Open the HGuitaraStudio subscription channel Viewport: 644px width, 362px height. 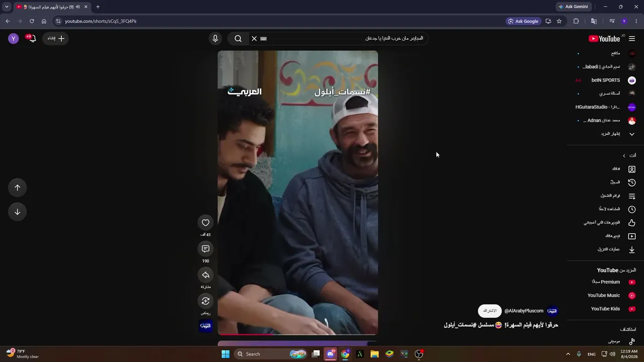[x=606, y=107]
